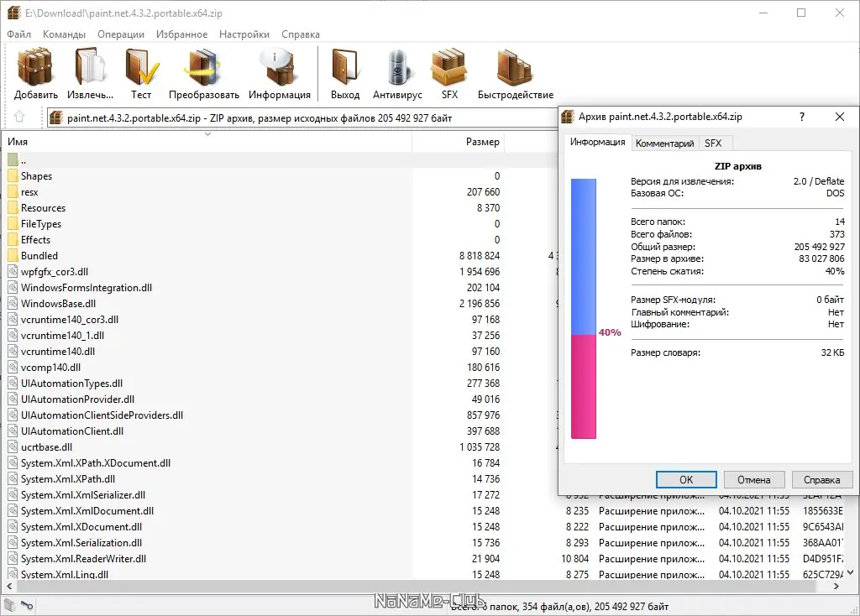Sort by the Имя column header
This screenshot has width=860, height=616.
click(x=207, y=141)
